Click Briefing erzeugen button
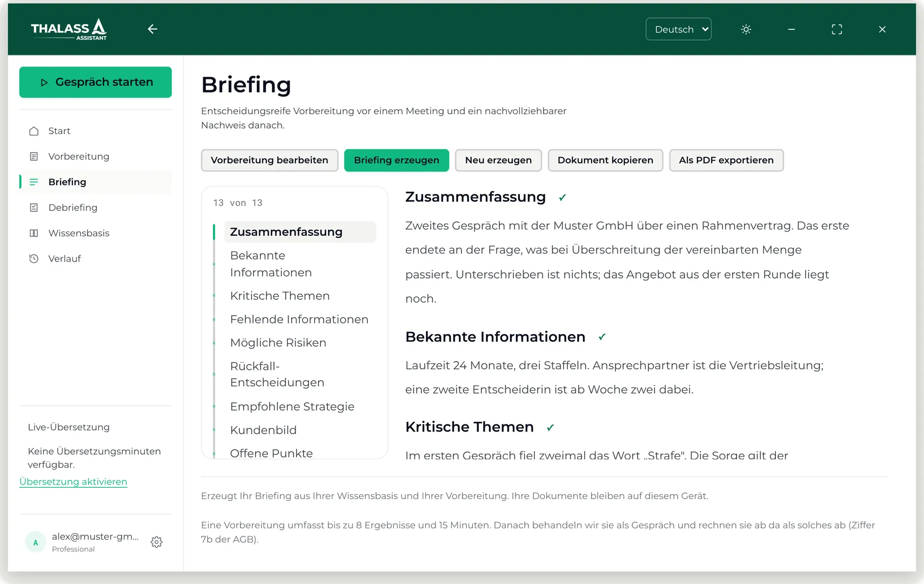Viewport: 924px width, 584px height. pos(397,160)
